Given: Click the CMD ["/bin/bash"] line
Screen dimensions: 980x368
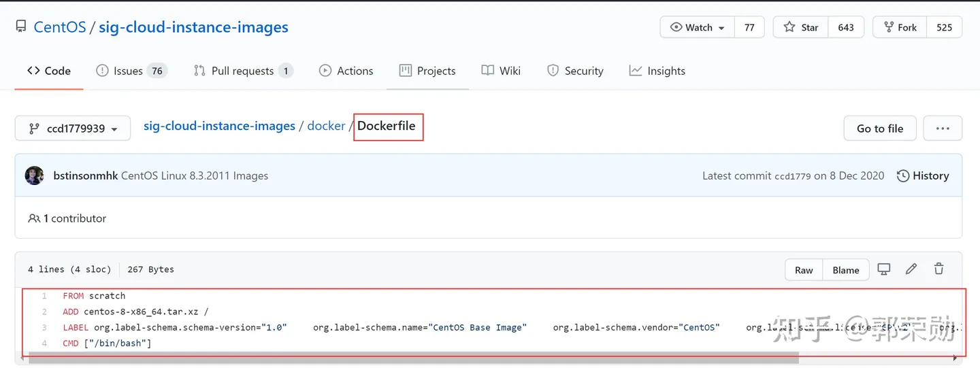Looking at the screenshot, I should (107, 344).
